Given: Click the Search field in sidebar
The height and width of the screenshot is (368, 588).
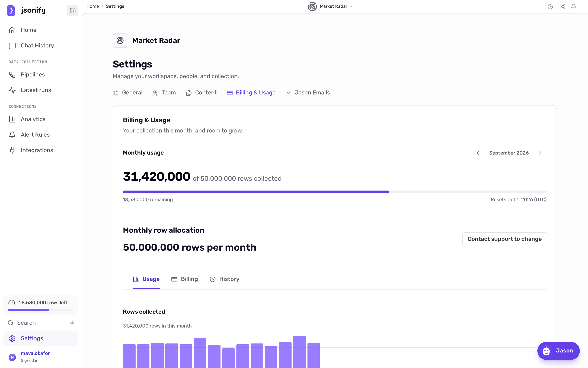Looking at the screenshot, I should point(41,323).
